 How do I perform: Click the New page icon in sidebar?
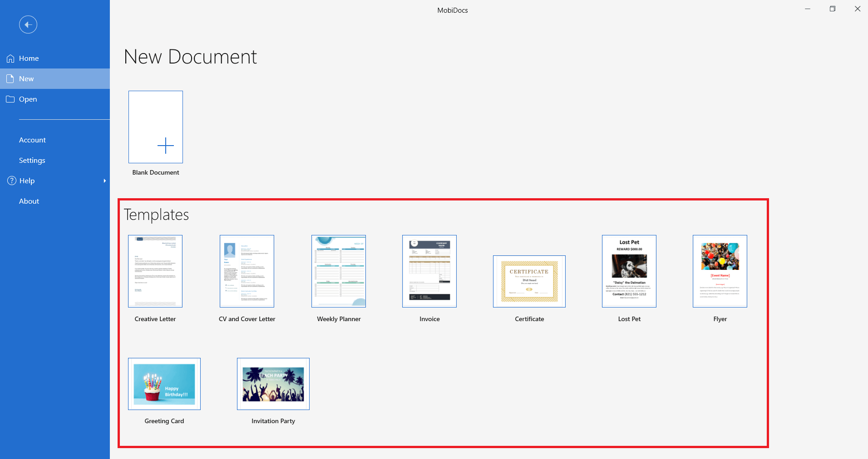(10, 79)
